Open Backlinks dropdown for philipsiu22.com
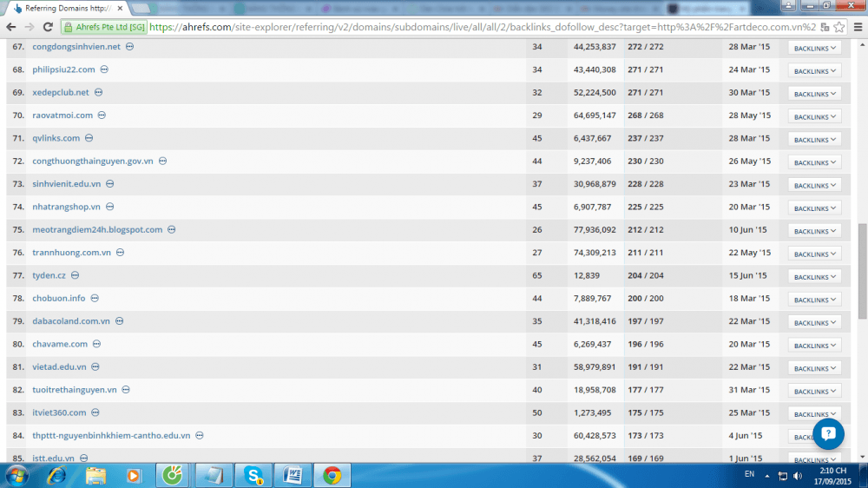 814,71
